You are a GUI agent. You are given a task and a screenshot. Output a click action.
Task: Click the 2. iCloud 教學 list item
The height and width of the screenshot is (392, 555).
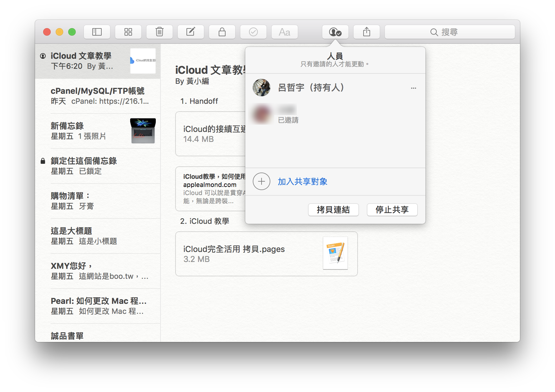(x=205, y=221)
